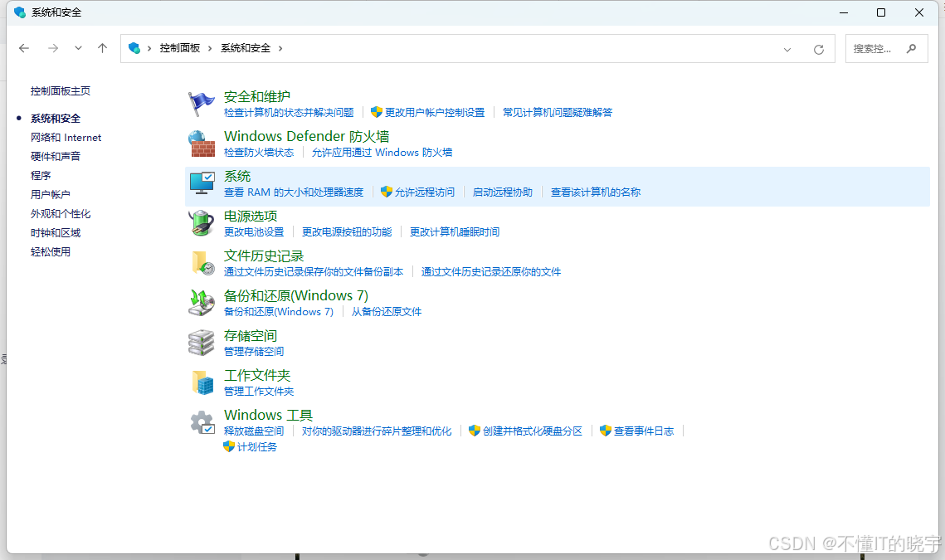Open the Security and Maintenance flag icon

pyautogui.click(x=202, y=104)
